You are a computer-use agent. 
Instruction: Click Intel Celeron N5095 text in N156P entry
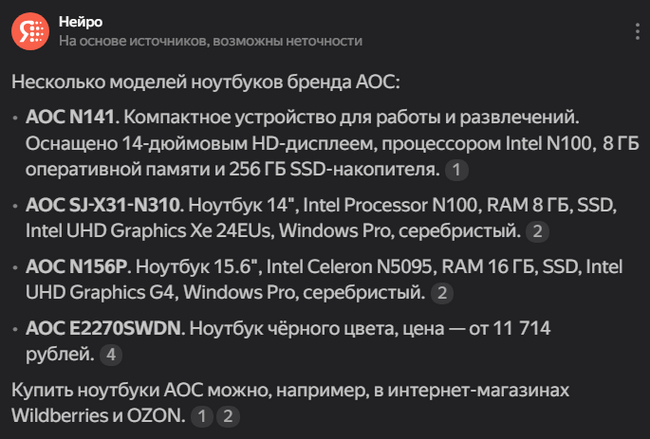352,267
